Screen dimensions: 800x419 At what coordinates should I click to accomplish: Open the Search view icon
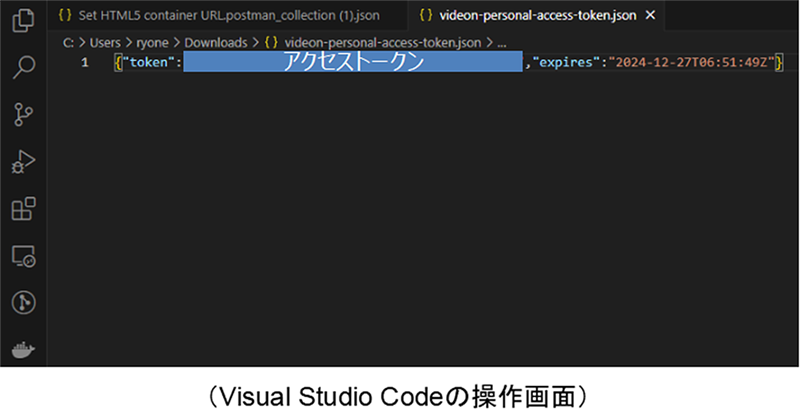coord(23,67)
